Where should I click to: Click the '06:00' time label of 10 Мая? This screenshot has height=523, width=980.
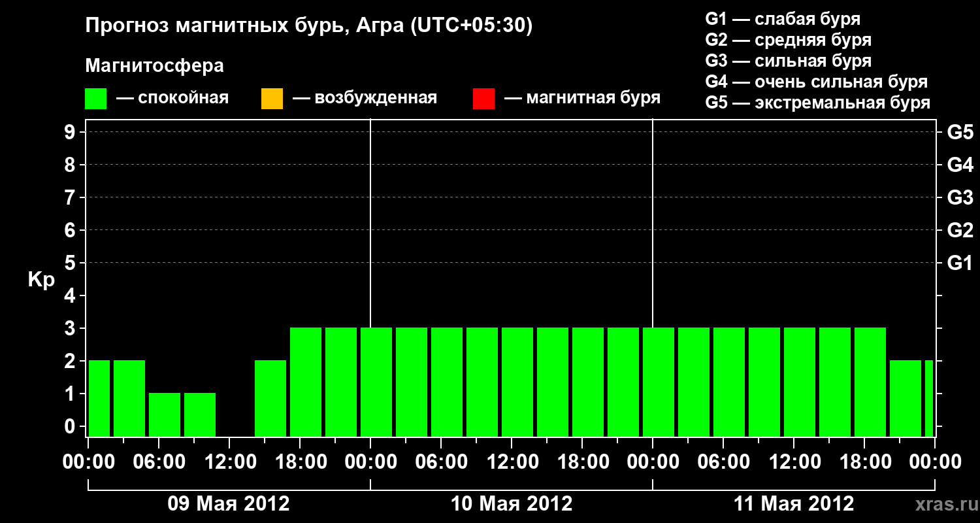[441, 462]
